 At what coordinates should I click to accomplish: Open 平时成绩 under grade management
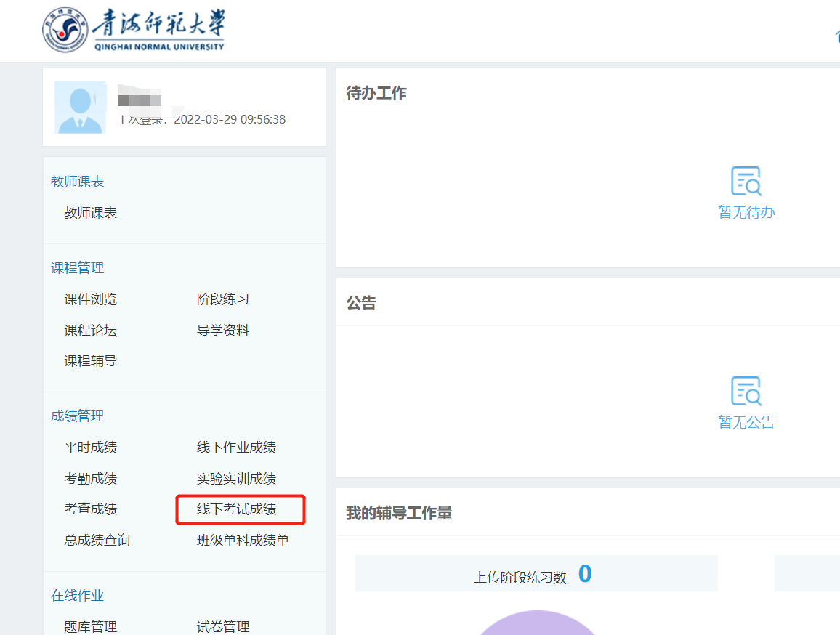coord(90,448)
